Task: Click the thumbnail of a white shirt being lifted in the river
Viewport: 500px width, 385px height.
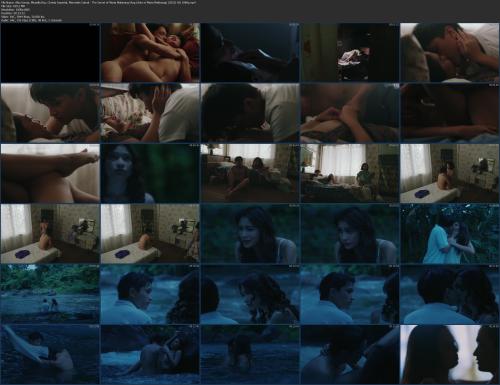Action: tap(50, 354)
